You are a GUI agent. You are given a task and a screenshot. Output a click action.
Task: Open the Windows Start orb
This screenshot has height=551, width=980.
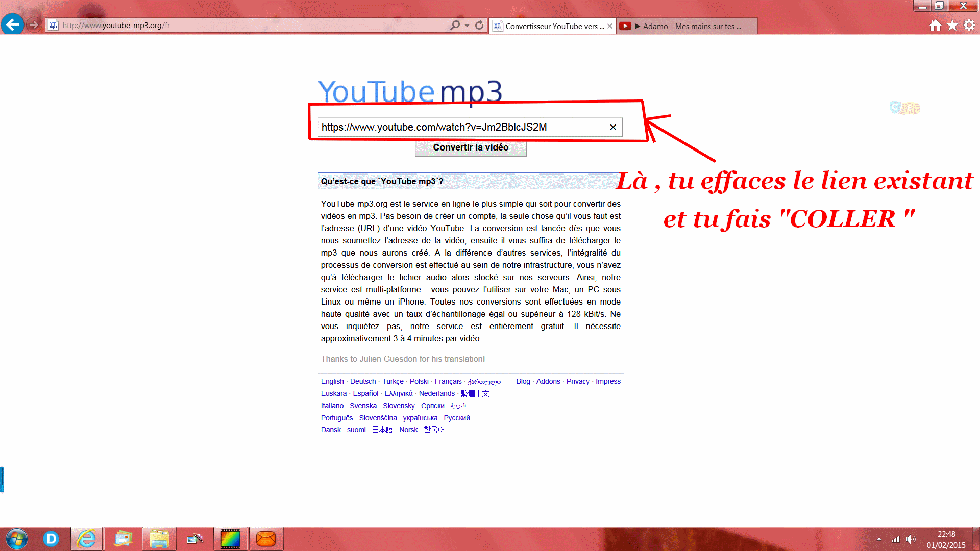16,539
